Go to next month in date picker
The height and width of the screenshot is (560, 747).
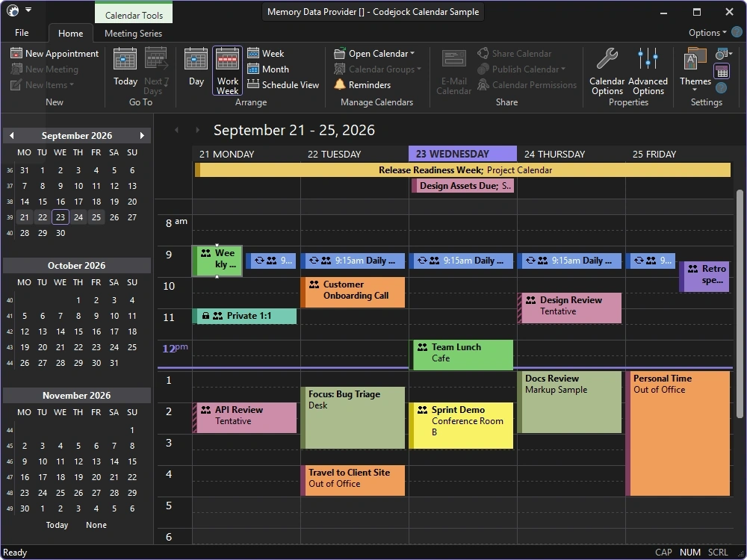coord(142,136)
